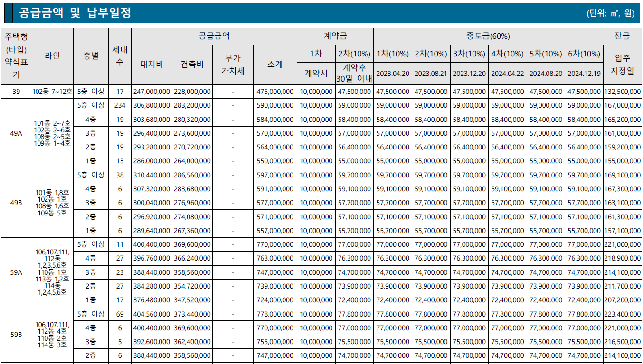The image size is (643, 364).
Task: Select the 392,600,000 land cost
Action: (x=151, y=342)
